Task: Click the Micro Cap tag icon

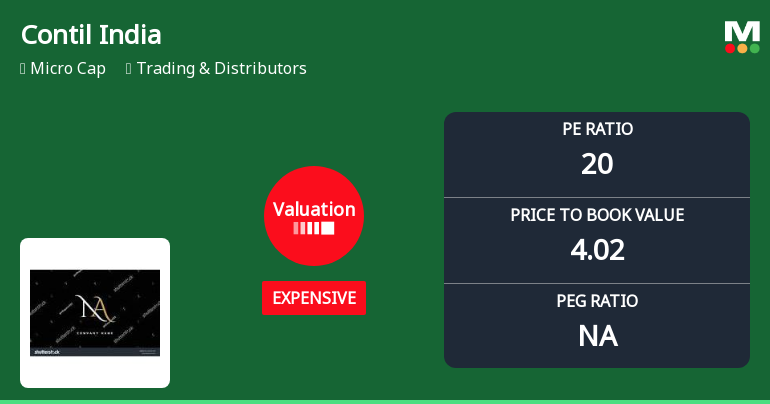Action: pos(23,69)
